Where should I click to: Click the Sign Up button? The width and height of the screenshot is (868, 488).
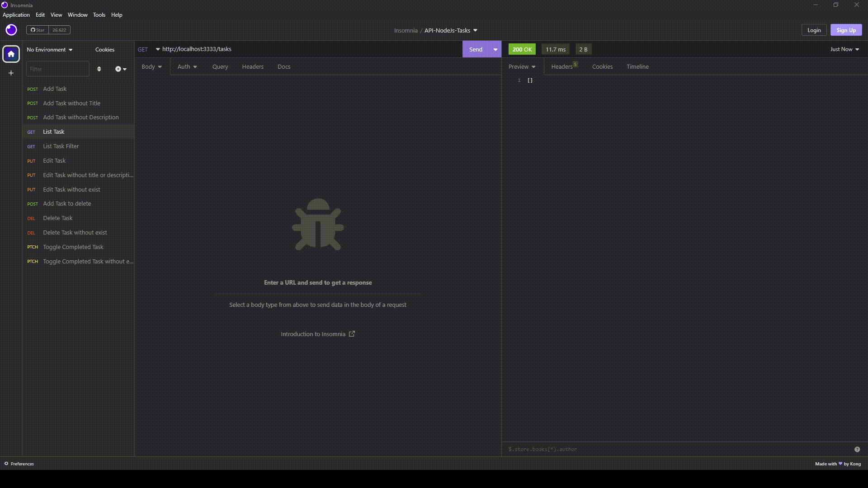845,30
